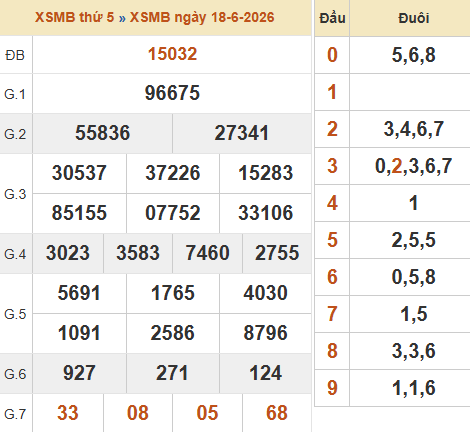The height and width of the screenshot is (432, 470).
Task: Select tail values 1,1,6
Action: (x=414, y=388)
